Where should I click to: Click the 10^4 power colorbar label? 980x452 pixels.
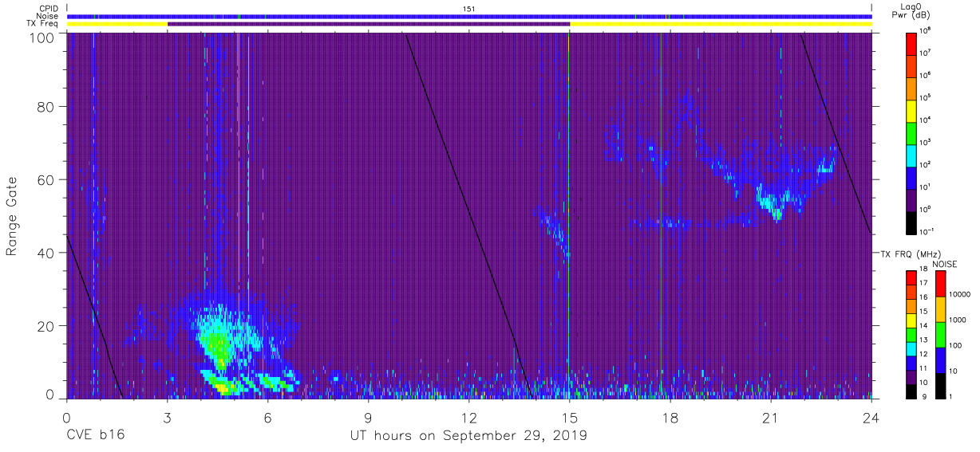click(x=927, y=120)
